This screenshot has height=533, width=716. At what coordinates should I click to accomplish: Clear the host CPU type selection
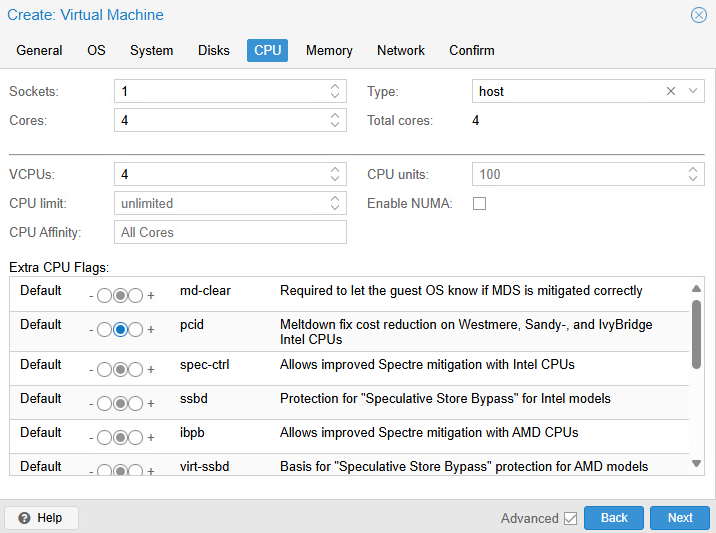671,91
